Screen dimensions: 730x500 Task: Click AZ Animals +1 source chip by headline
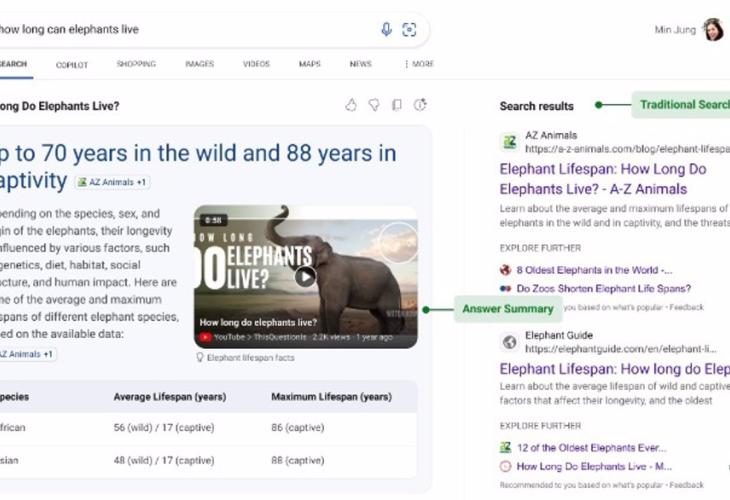(112, 182)
